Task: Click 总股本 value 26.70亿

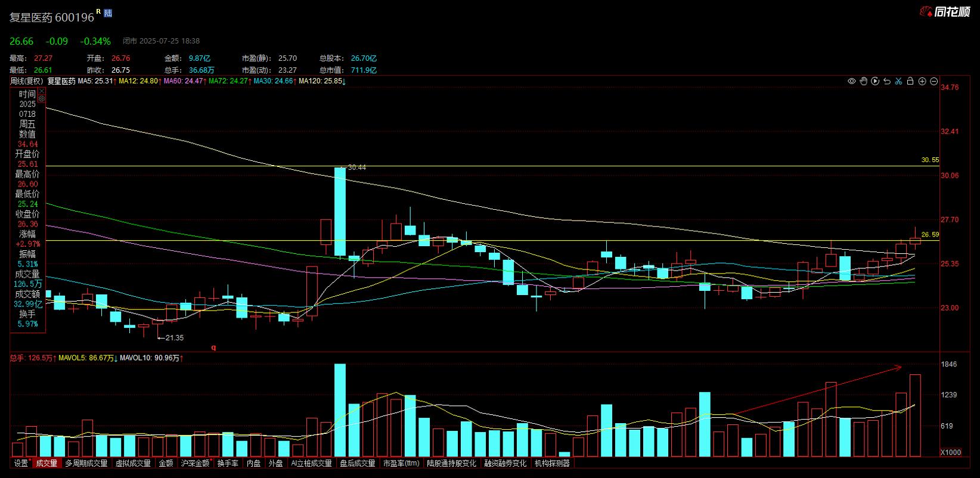Action: pyautogui.click(x=364, y=58)
